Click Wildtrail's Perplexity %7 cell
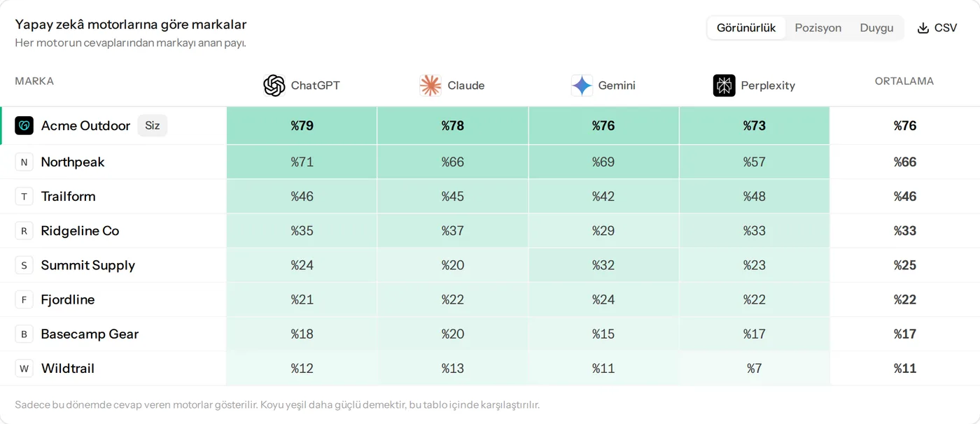This screenshot has width=980, height=424. click(x=754, y=369)
